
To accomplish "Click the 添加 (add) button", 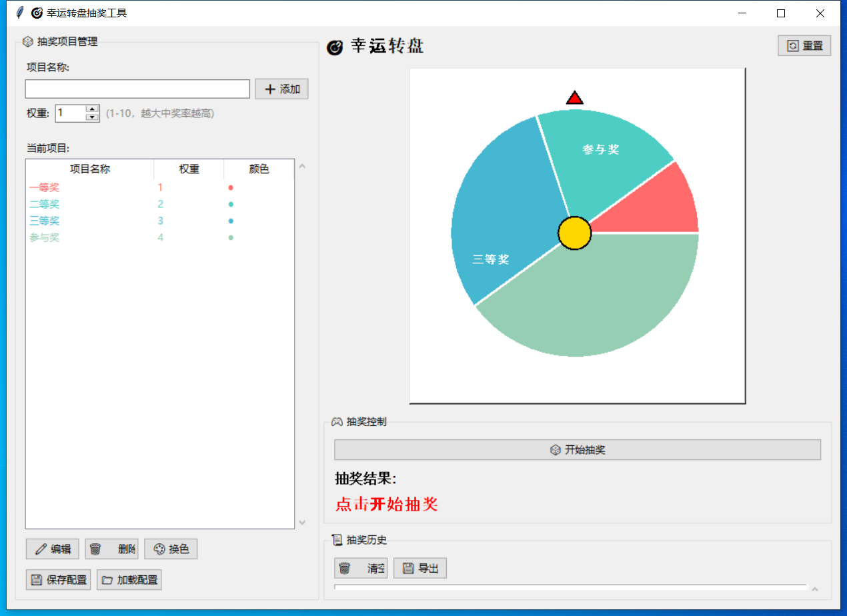I will pyautogui.click(x=281, y=89).
